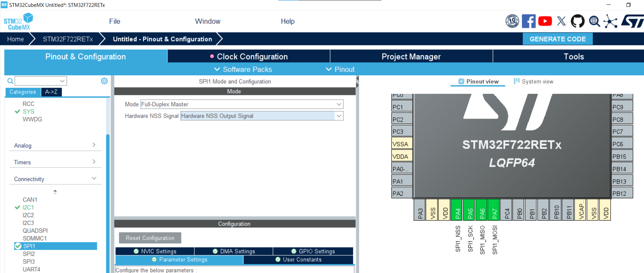This screenshot has height=273, width=644.
Task: Open the NVIC Settings tab
Action: pyautogui.click(x=155, y=251)
